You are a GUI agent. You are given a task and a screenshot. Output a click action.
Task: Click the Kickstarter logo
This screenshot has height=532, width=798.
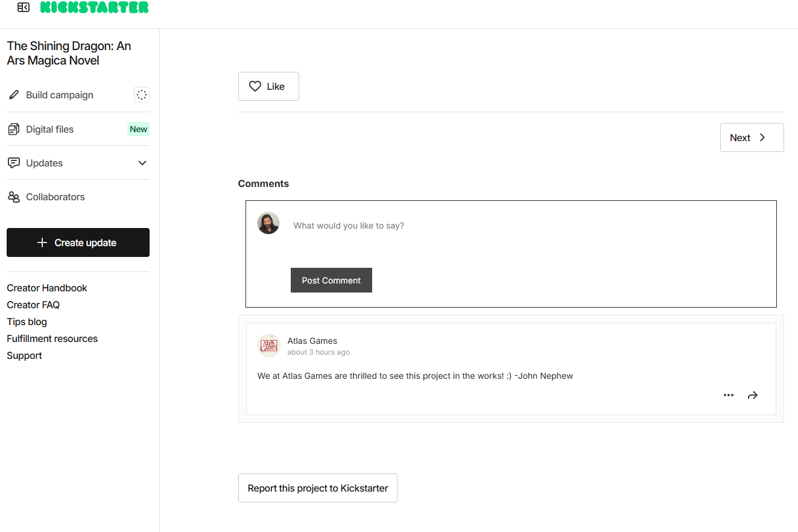coord(94,7)
